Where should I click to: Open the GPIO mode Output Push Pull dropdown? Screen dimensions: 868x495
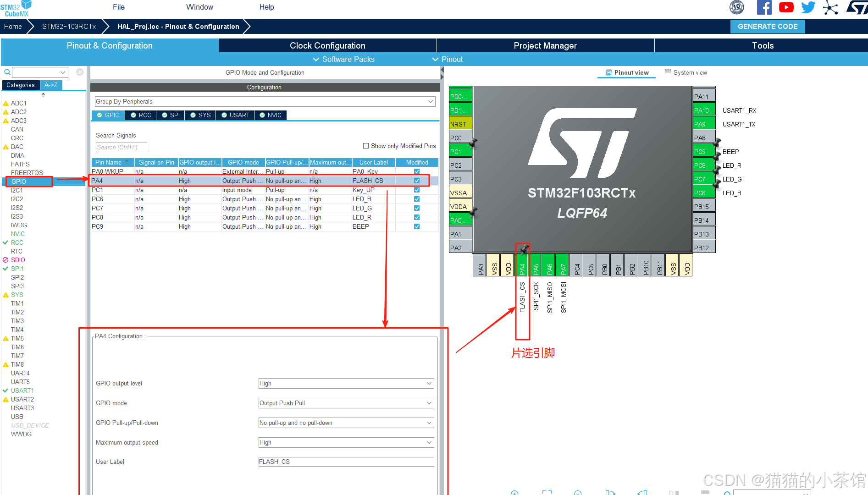tap(346, 403)
